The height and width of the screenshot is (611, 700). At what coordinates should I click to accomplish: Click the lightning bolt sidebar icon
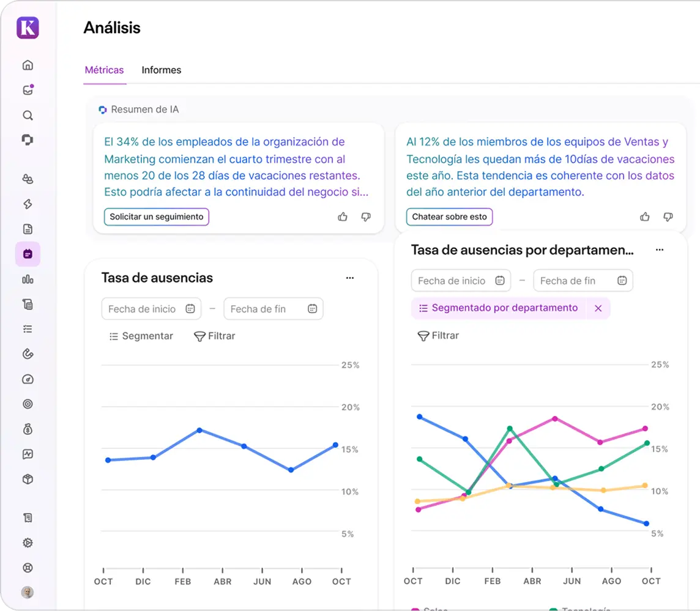coord(28,204)
